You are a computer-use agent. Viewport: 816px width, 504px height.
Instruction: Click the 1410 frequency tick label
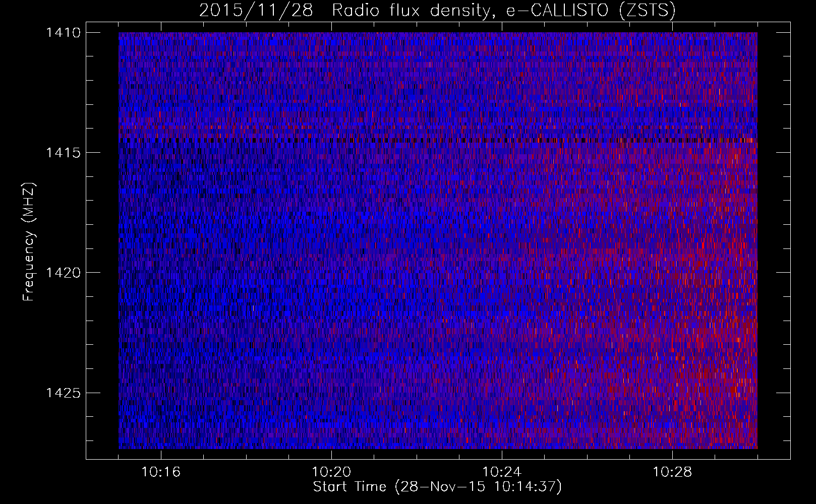pyautogui.click(x=63, y=33)
